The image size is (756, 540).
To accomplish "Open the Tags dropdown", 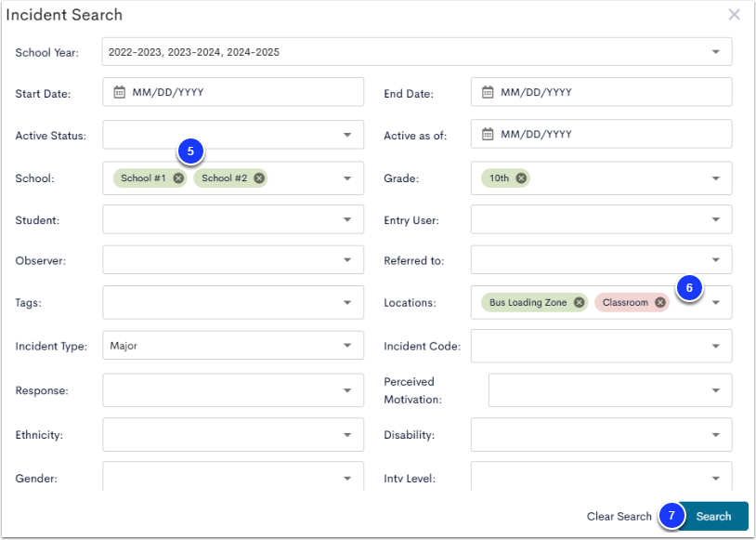I will click(x=233, y=303).
